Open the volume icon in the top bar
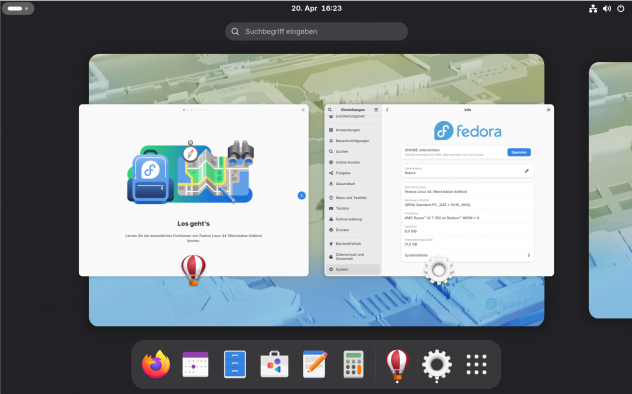Image resolution: width=632 pixels, height=394 pixels. 607,8
